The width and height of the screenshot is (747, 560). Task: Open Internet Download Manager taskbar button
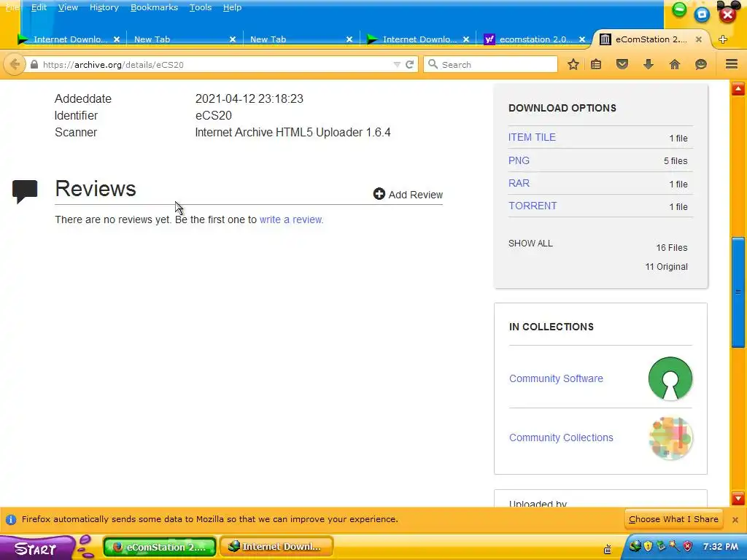(x=276, y=547)
